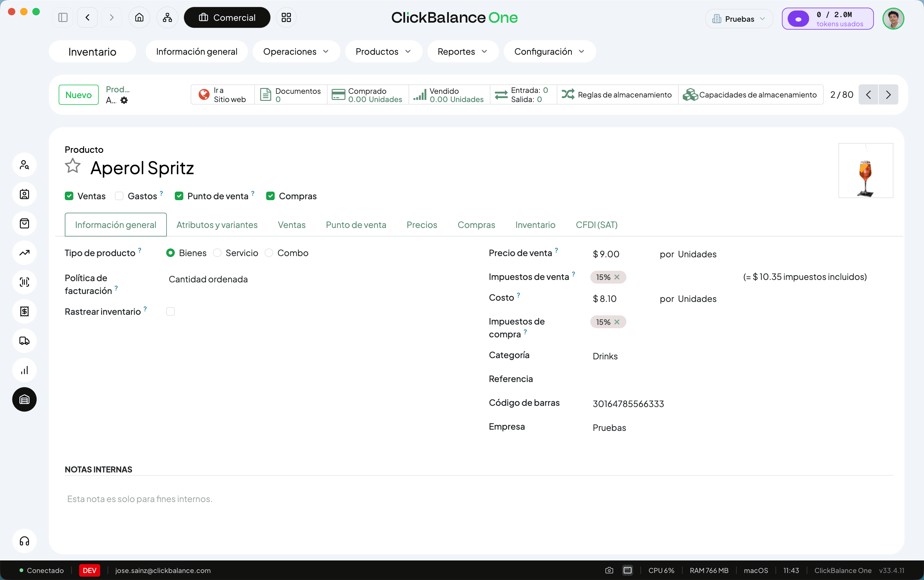Expand the Productos menu
The image size is (924, 580).
click(x=383, y=51)
